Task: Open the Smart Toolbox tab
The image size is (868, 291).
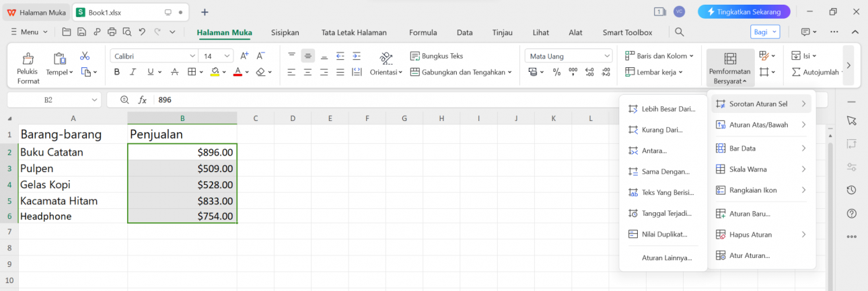Action: [627, 32]
